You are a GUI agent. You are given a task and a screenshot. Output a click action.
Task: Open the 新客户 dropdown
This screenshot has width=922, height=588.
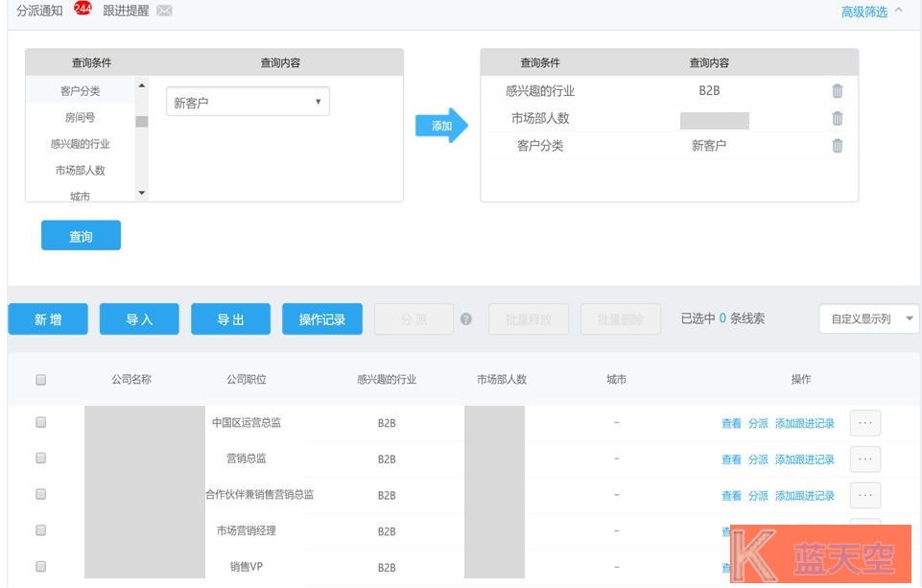click(248, 103)
